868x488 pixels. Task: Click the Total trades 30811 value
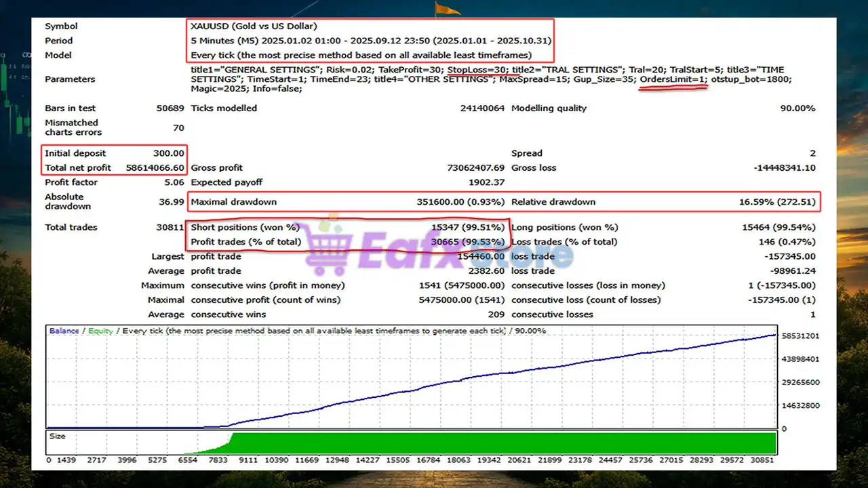tap(172, 227)
